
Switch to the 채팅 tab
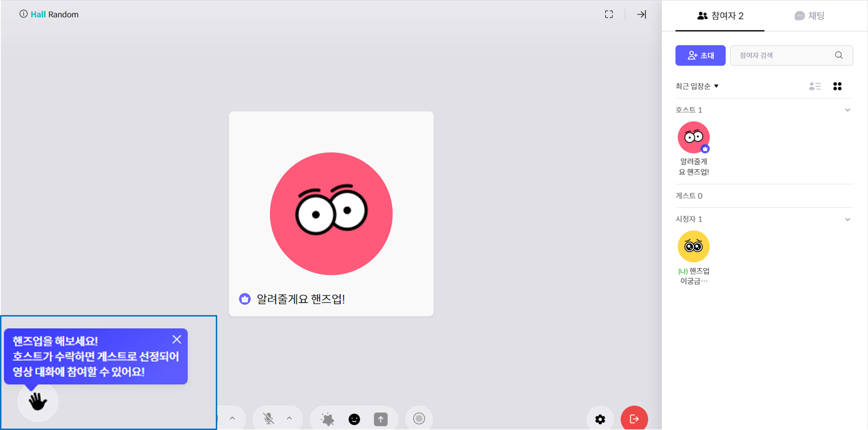[x=809, y=16]
